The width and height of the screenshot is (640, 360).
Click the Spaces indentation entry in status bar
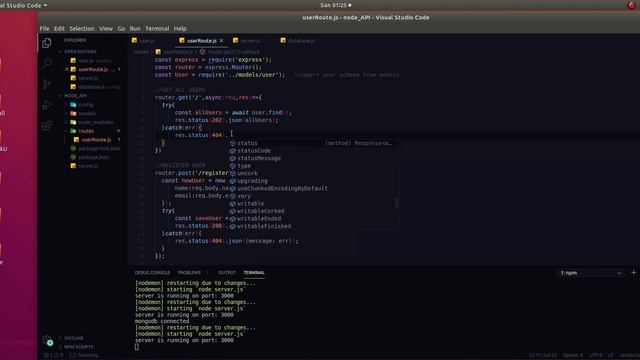573,356
